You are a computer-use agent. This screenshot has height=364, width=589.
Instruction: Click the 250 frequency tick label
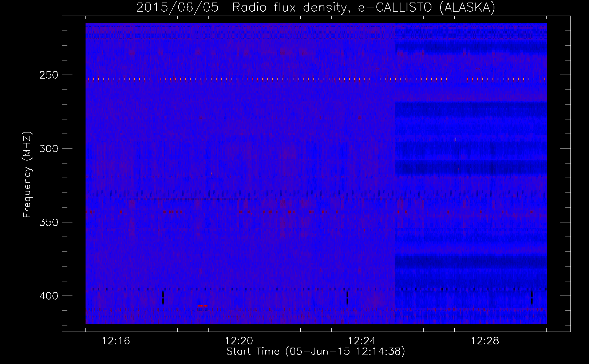tap(49, 75)
